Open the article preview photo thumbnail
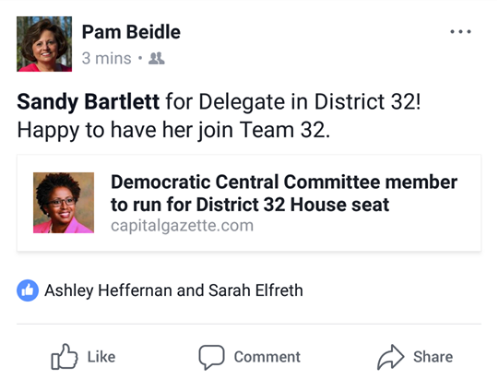 point(63,203)
